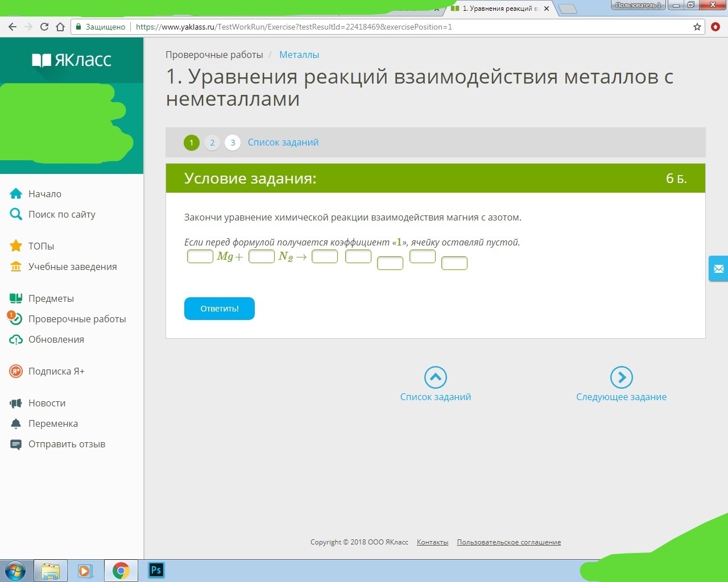Go to task number 2

tap(212, 143)
